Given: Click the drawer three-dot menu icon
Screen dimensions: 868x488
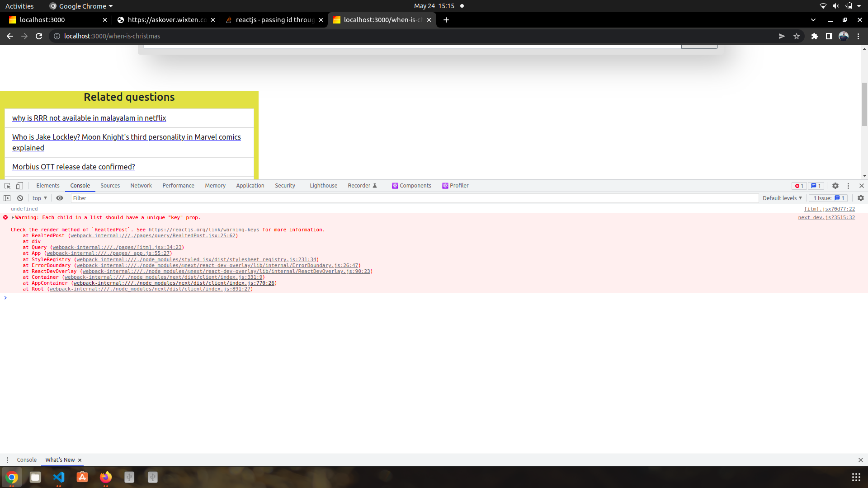Looking at the screenshot, I should click(7, 460).
